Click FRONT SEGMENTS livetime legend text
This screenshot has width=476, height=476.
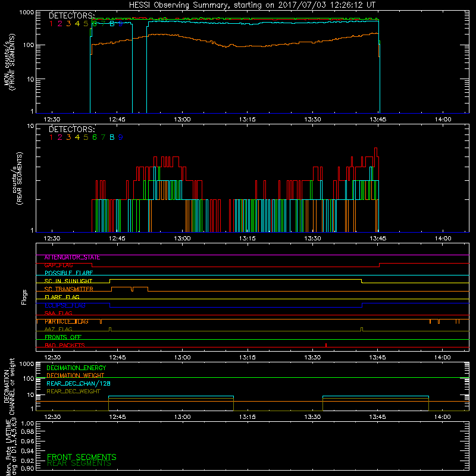tap(82, 457)
